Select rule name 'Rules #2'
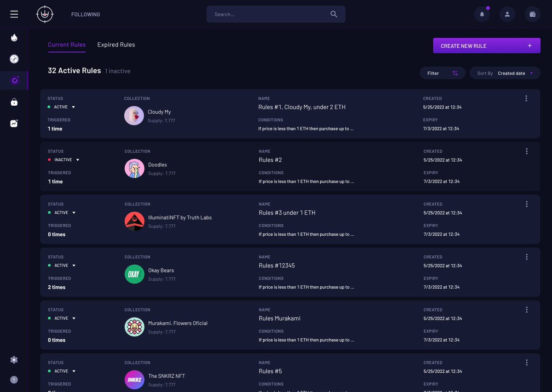The width and height of the screenshot is (552, 392). (270, 160)
